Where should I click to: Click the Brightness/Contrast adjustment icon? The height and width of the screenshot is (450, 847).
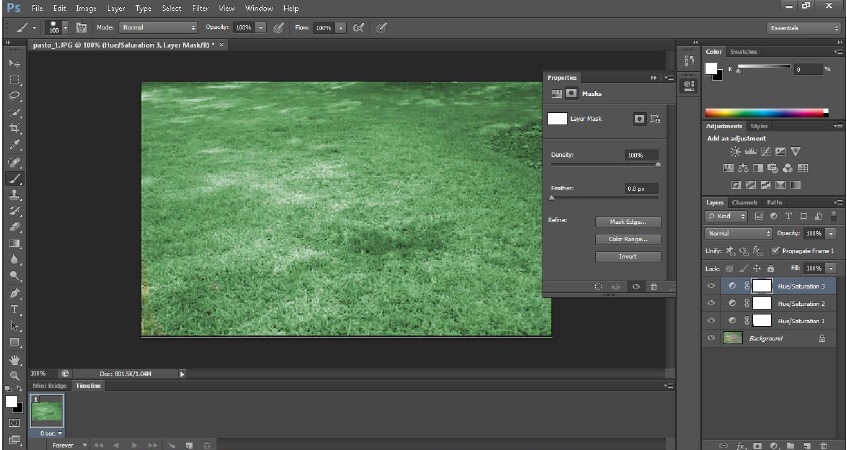(736, 152)
